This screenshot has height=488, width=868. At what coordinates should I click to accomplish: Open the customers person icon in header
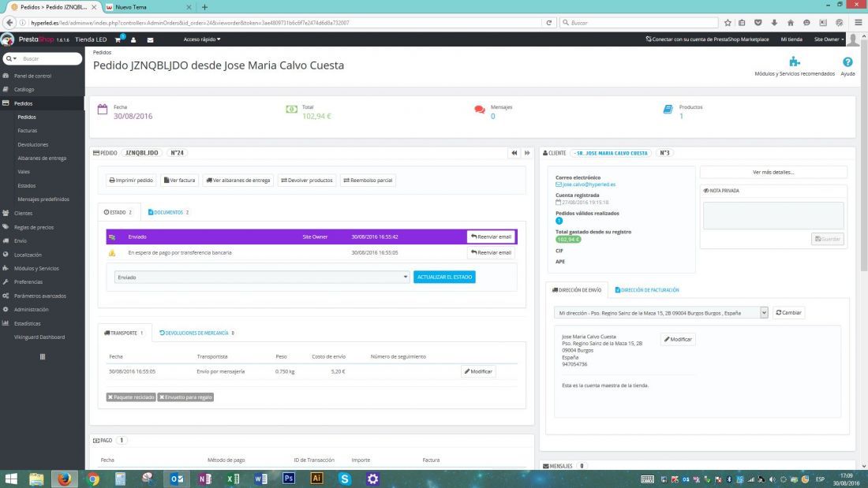(x=133, y=40)
